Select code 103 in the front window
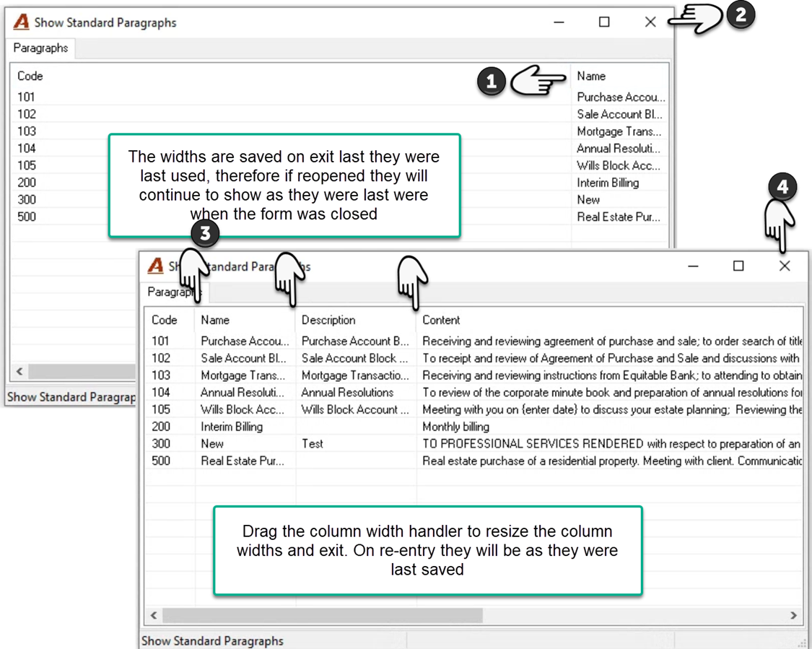The height and width of the screenshot is (649, 812). [161, 375]
